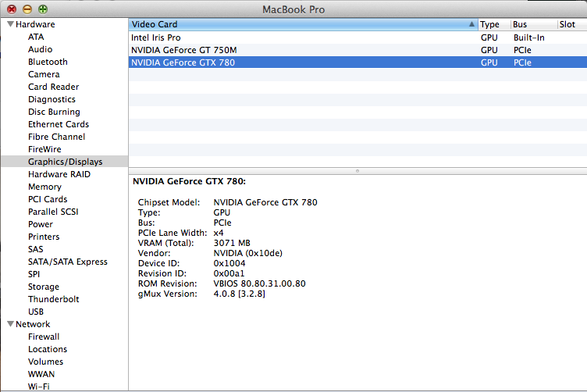587x392 pixels.
Task: Select SPI entry
Action: [34, 274]
